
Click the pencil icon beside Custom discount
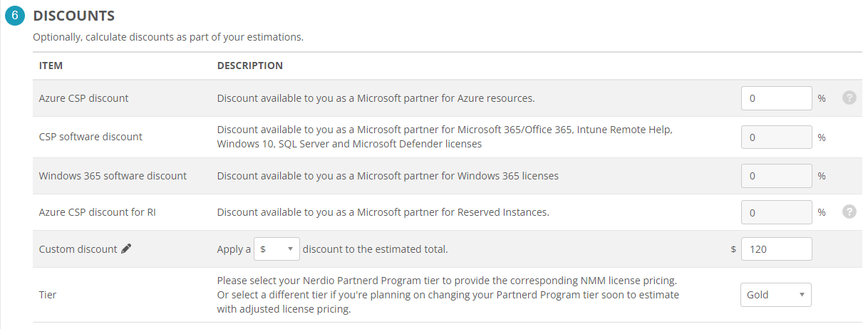[126, 249]
